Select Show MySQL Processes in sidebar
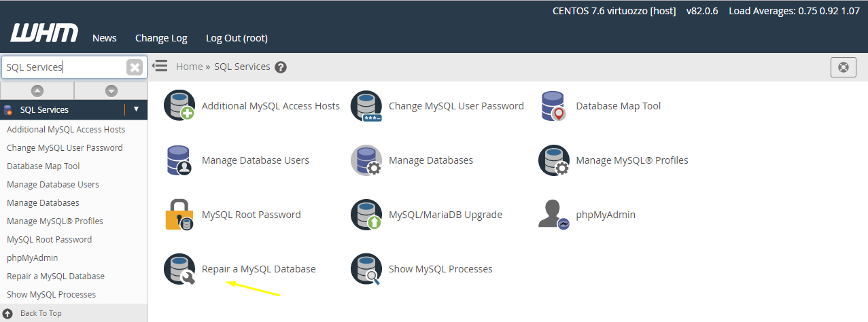This screenshot has height=322, width=868. pyautogui.click(x=51, y=294)
